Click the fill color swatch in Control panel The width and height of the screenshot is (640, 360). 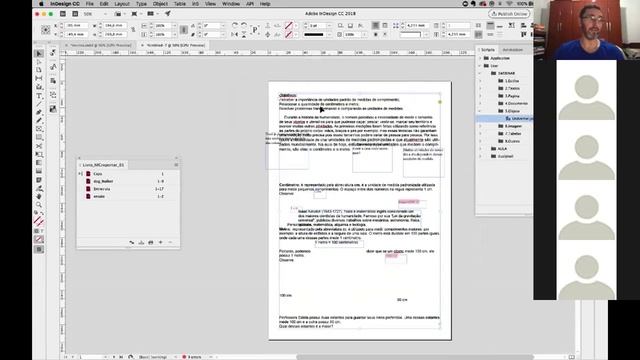tap(289, 25)
